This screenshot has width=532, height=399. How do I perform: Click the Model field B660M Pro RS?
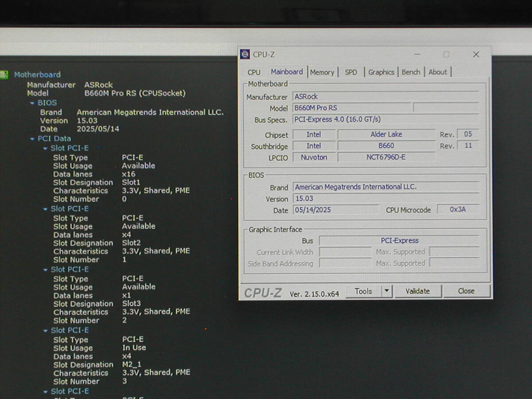(x=352, y=108)
